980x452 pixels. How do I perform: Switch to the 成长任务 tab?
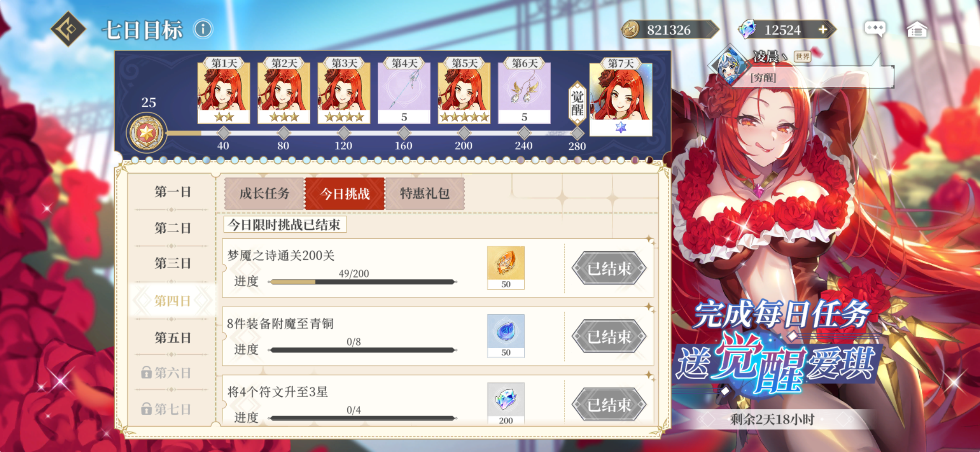[x=264, y=194]
